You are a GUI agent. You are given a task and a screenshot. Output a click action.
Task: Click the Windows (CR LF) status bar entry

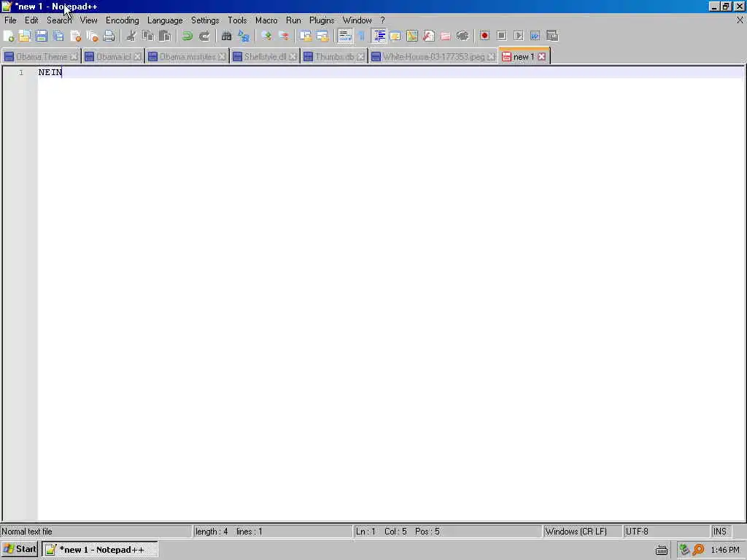tap(582, 532)
